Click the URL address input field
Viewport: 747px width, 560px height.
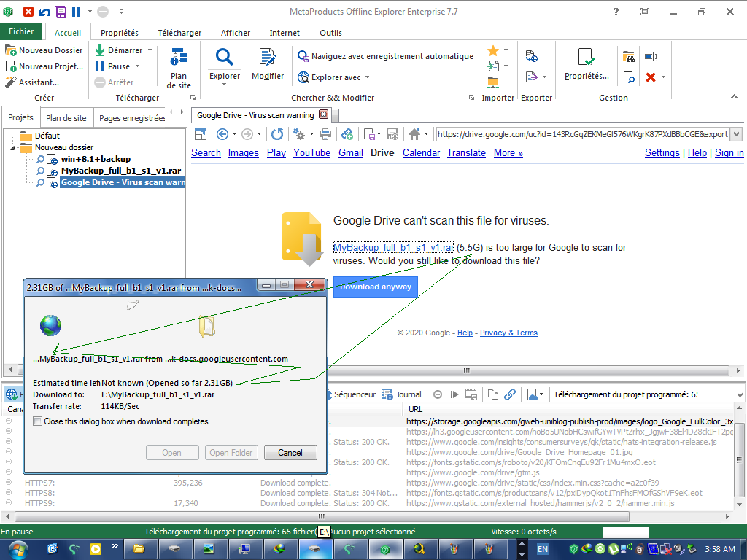pyautogui.click(x=583, y=134)
